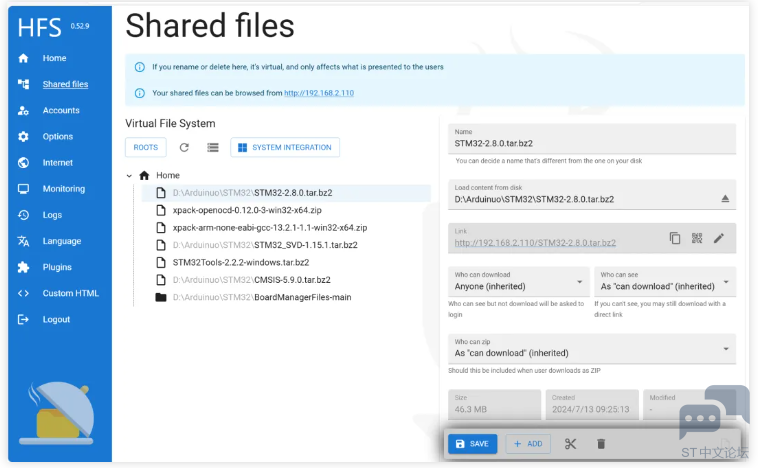This screenshot has height=468, width=758.
Task: Open the http://192.168.2.110 link in banner
Action: (x=319, y=93)
